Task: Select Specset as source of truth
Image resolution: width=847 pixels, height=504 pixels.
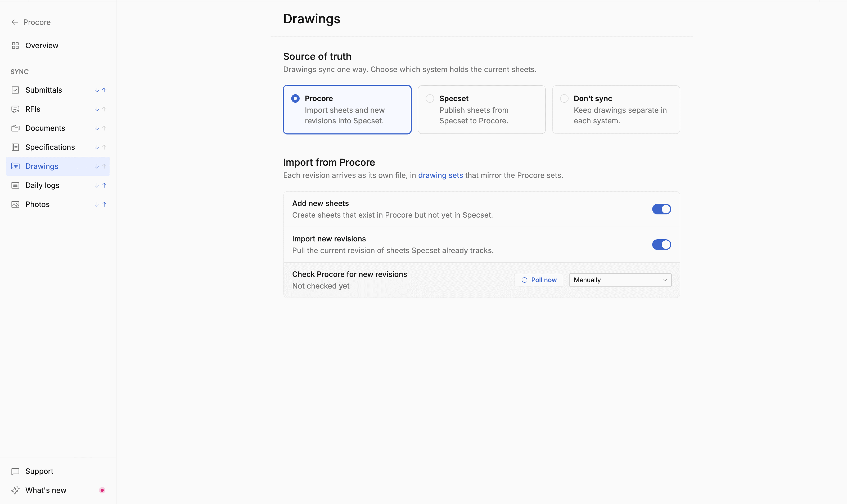Action: (x=481, y=109)
